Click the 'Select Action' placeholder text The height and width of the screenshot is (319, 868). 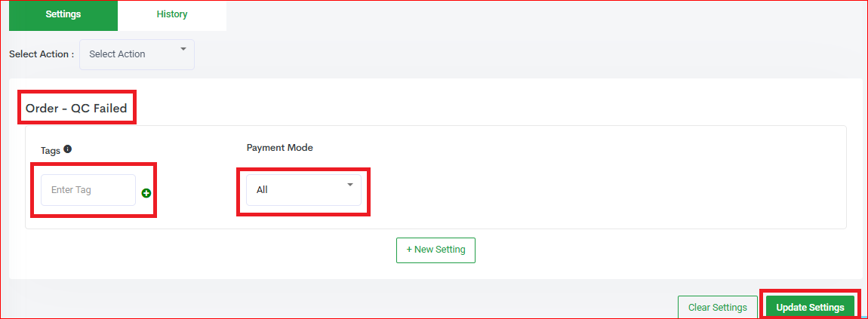coord(117,54)
